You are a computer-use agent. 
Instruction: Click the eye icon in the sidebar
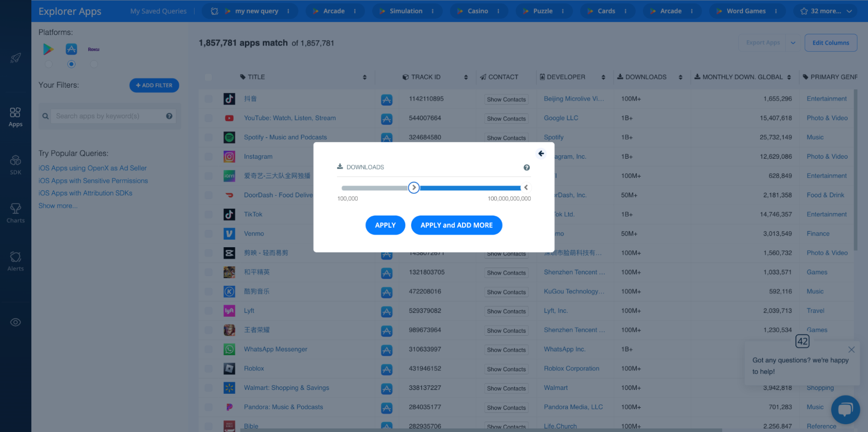tap(16, 322)
